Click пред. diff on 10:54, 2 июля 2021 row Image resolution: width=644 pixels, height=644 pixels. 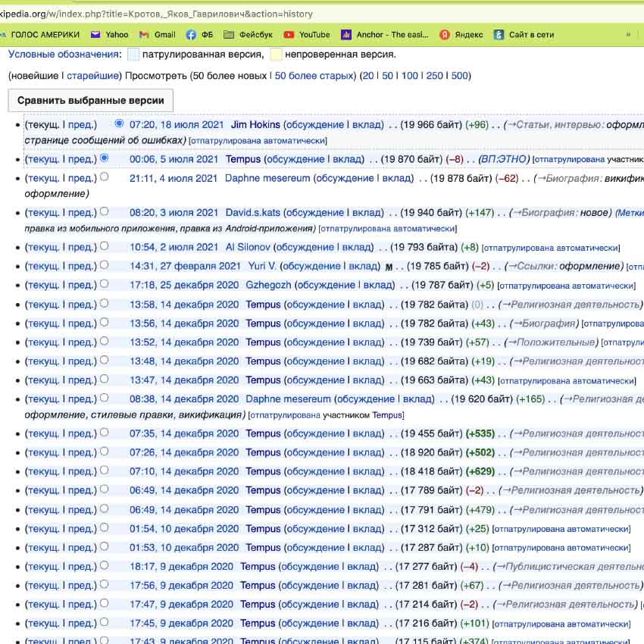coord(81,247)
